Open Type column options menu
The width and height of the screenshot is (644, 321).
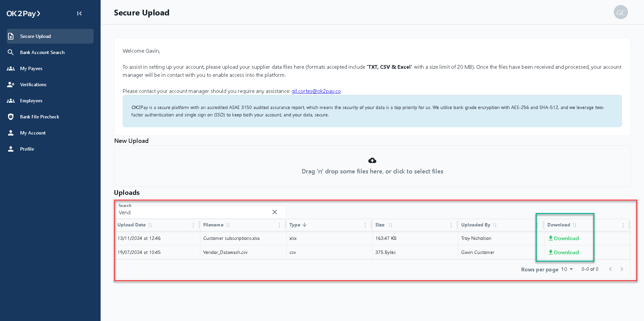click(x=365, y=225)
